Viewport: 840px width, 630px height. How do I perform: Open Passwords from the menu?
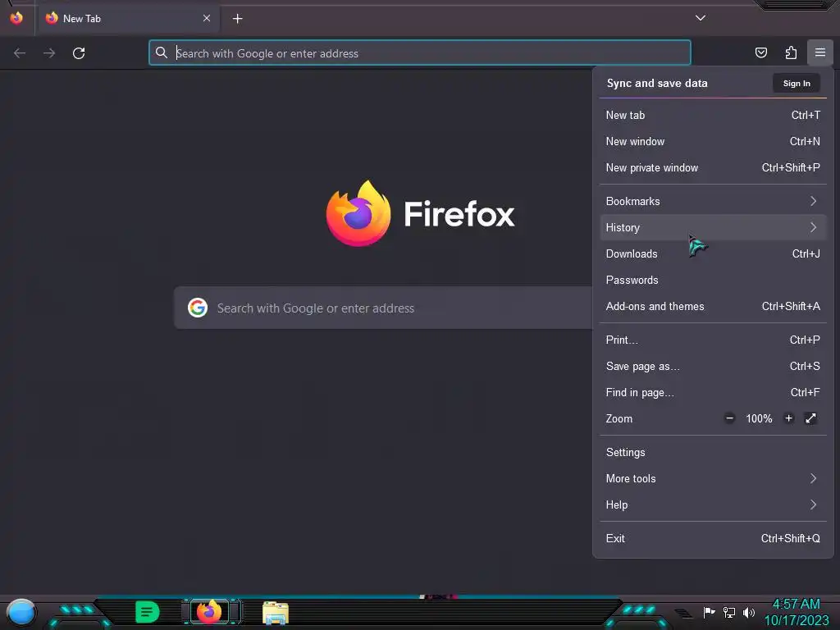point(713,281)
